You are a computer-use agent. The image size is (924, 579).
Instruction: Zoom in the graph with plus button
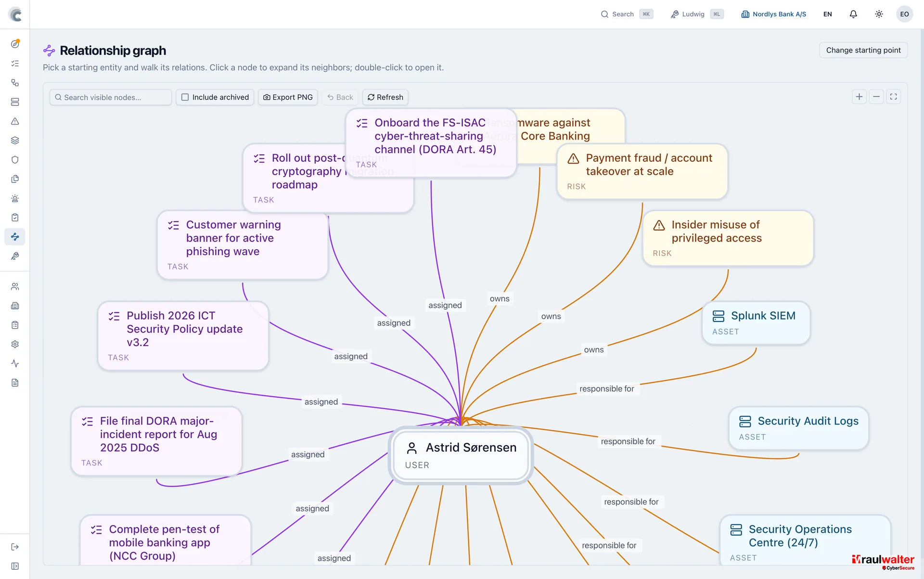pyautogui.click(x=859, y=97)
